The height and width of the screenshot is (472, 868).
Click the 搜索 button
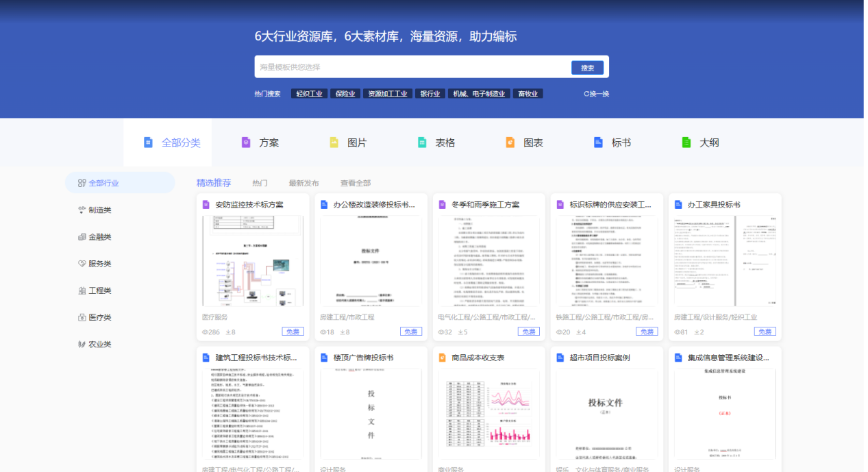coord(587,68)
